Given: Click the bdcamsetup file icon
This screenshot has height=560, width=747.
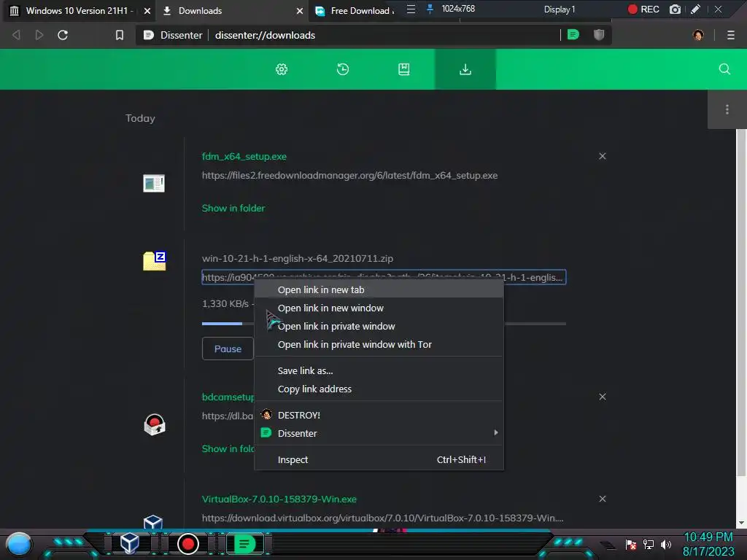Looking at the screenshot, I should click(x=155, y=424).
